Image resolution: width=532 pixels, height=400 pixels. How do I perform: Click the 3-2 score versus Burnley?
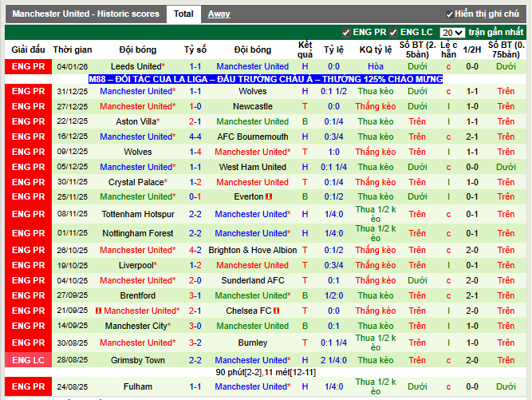tap(195, 343)
